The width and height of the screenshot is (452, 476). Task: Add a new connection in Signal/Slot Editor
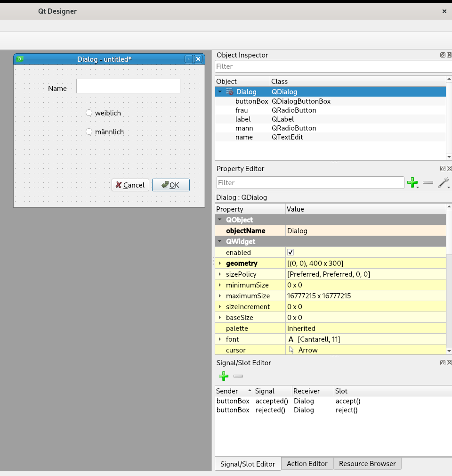click(x=224, y=376)
